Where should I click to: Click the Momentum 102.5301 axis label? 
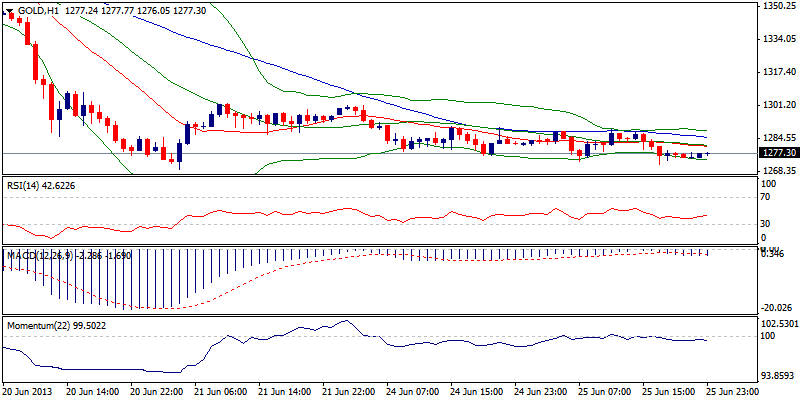pyautogui.click(x=779, y=324)
